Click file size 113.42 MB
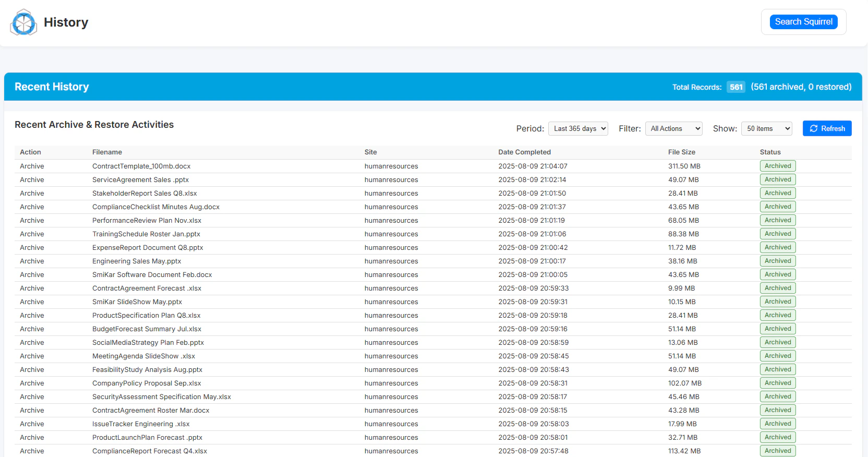This screenshot has width=868, height=457. pos(684,451)
